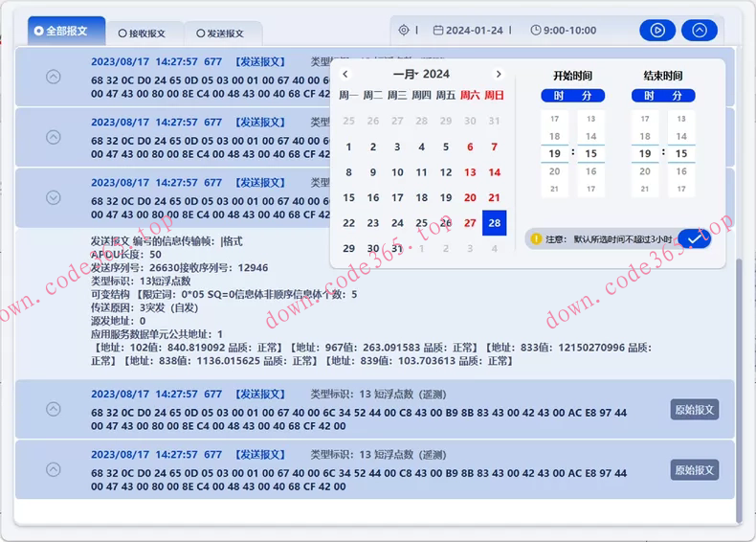Select the 发送报文 radio tab

pos(219,34)
